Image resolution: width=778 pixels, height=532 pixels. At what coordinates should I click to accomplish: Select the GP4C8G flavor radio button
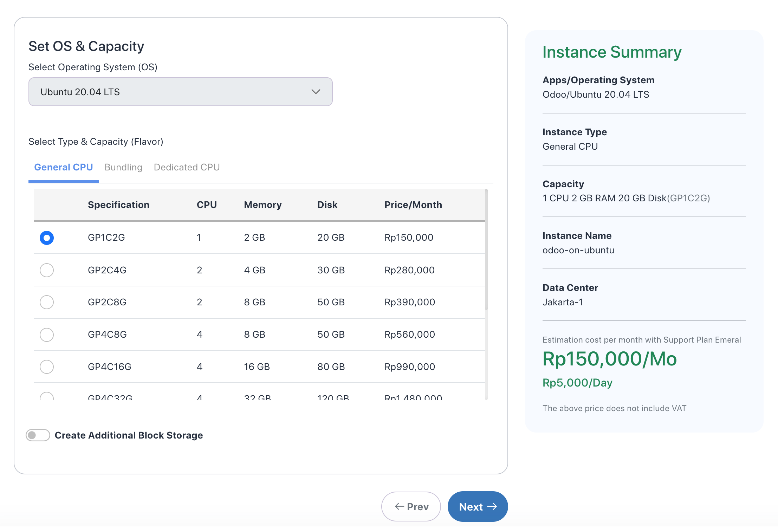coord(46,335)
